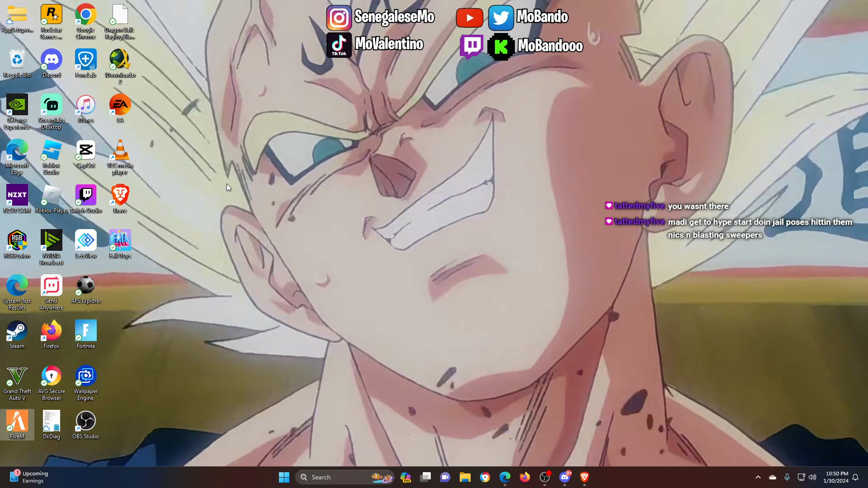Select the FoneLab desktop icon
This screenshot has width=868, height=488.
[x=85, y=63]
